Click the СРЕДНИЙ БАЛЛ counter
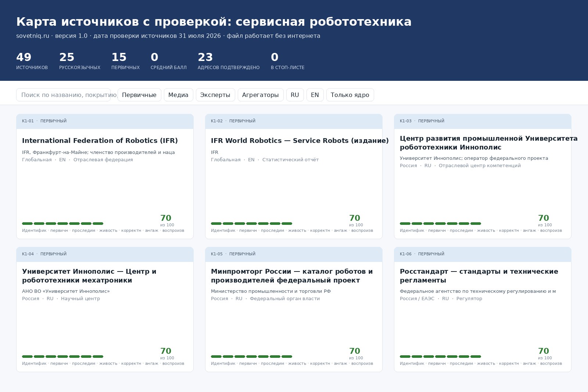Viewport: 588px width, 392px height. tap(169, 61)
